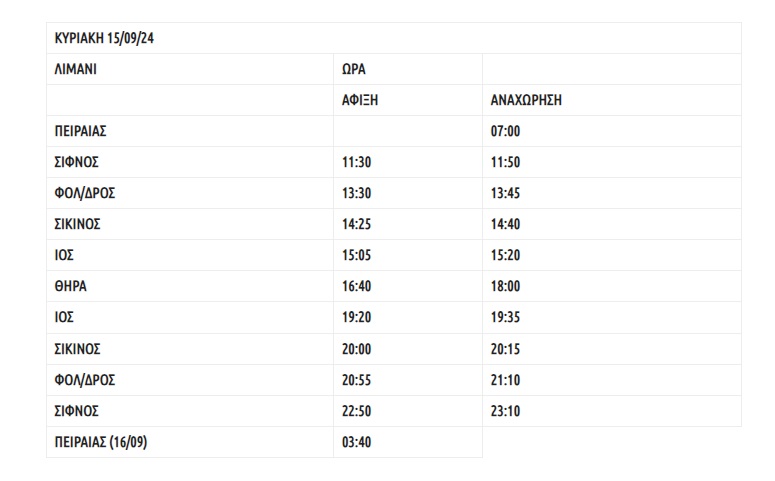Select the 15:20 departure time cell

coord(505,255)
